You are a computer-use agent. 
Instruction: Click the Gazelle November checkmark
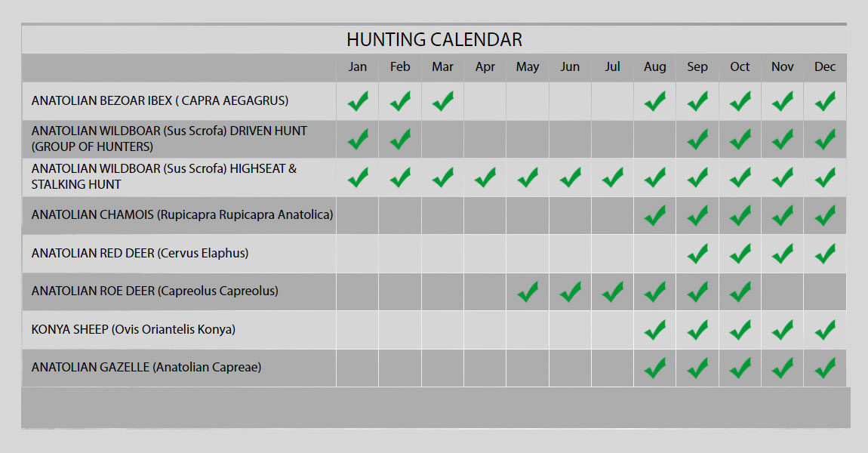[x=783, y=368]
